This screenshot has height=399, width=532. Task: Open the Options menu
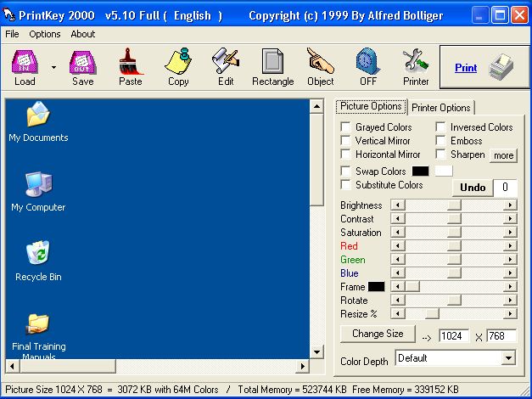click(45, 34)
